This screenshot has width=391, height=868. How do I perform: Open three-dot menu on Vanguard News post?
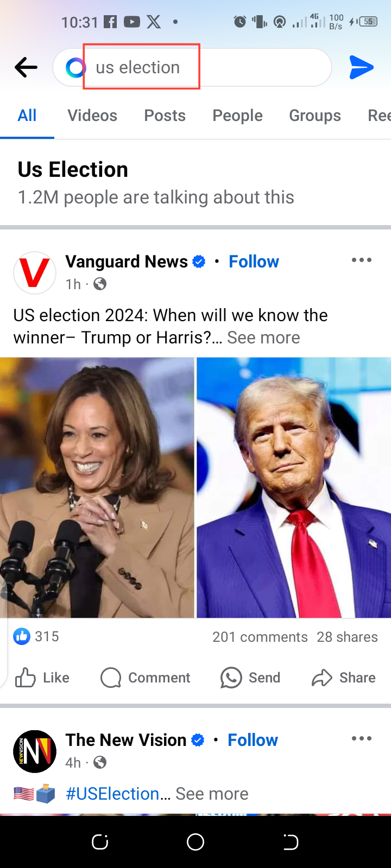click(362, 260)
